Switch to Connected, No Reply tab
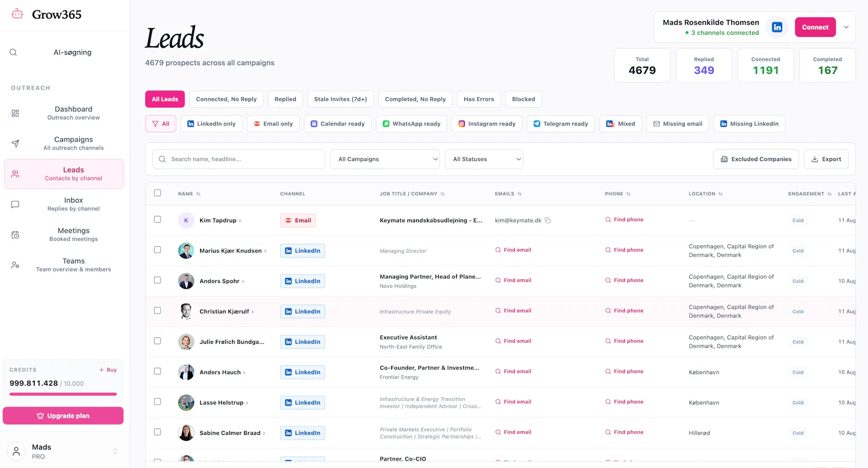This screenshot has height=468, width=868. click(226, 99)
